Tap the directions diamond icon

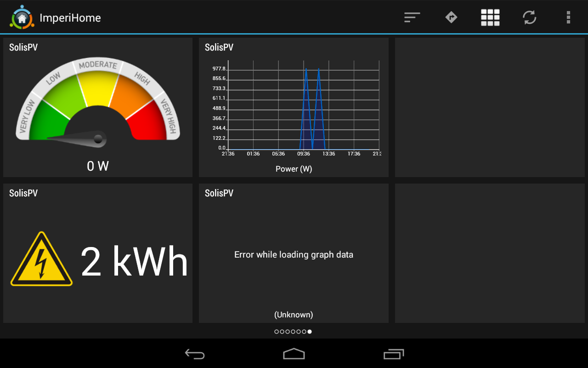coord(451,17)
